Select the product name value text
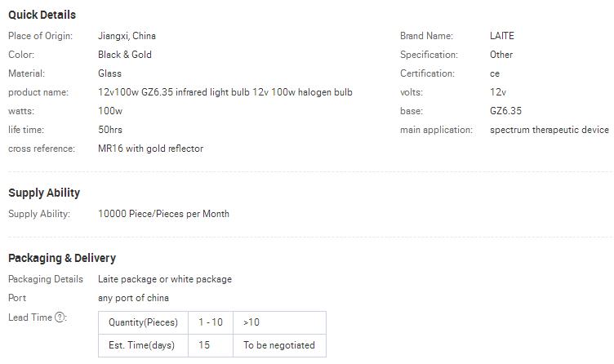This screenshot has width=614, height=364. pyautogui.click(x=225, y=92)
